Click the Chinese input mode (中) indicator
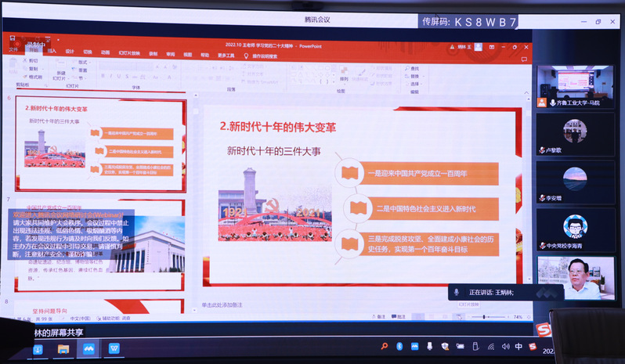Image resolution: width=625 pixels, height=364 pixels. point(518,347)
